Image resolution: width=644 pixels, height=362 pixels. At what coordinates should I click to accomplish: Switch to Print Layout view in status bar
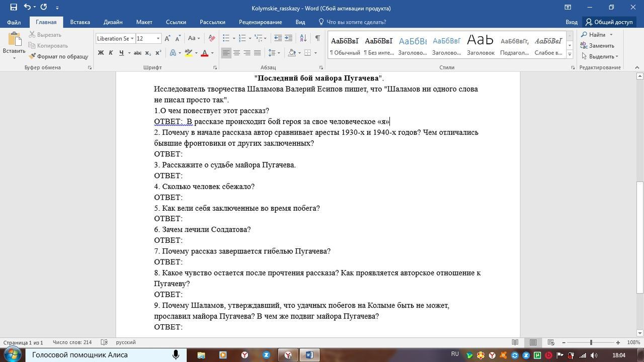coord(533,342)
